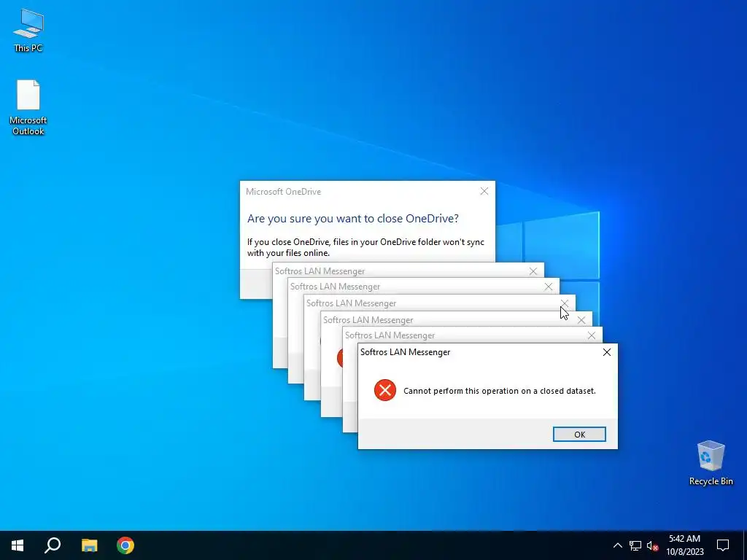Screen dimensions: 747x560
Task: Close the Microsoft OneDrive dialog
Action: pos(484,192)
